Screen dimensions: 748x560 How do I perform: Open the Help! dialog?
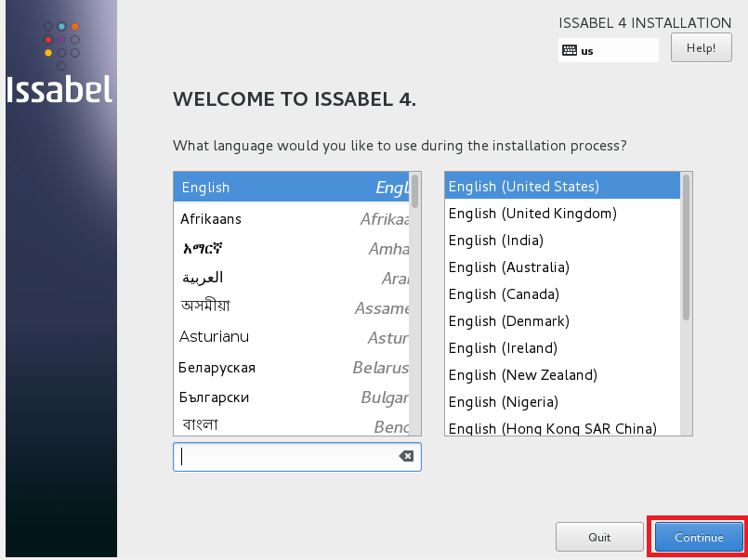[700, 48]
